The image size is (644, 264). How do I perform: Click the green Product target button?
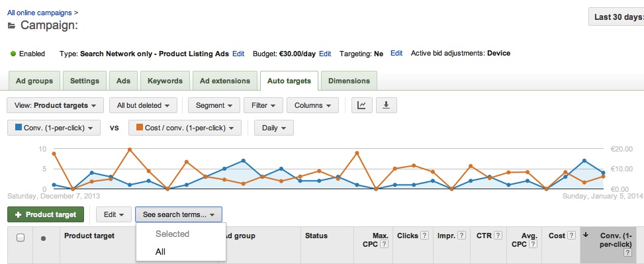click(x=46, y=215)
